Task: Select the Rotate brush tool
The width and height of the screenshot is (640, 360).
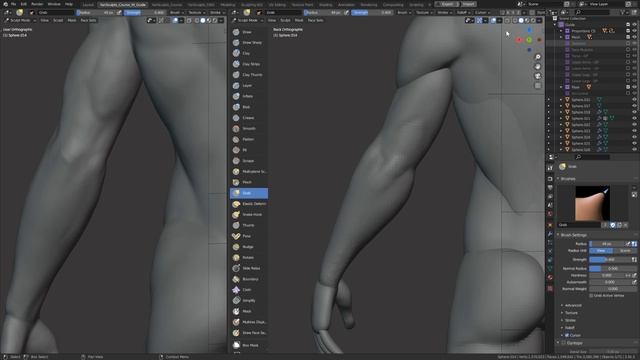Action: (x=249, y=258)
